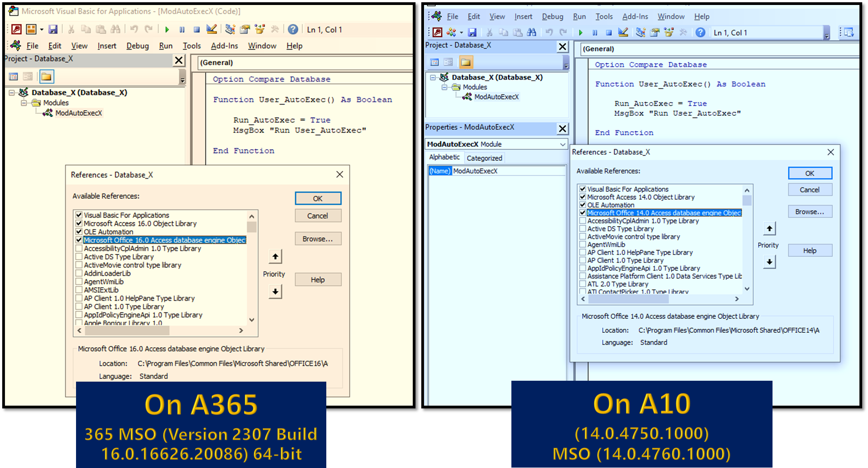Uncheck Microsoft Office 14.0 Access database engine
This screenshot has width=868, height=468.
[x=583, y=213]
